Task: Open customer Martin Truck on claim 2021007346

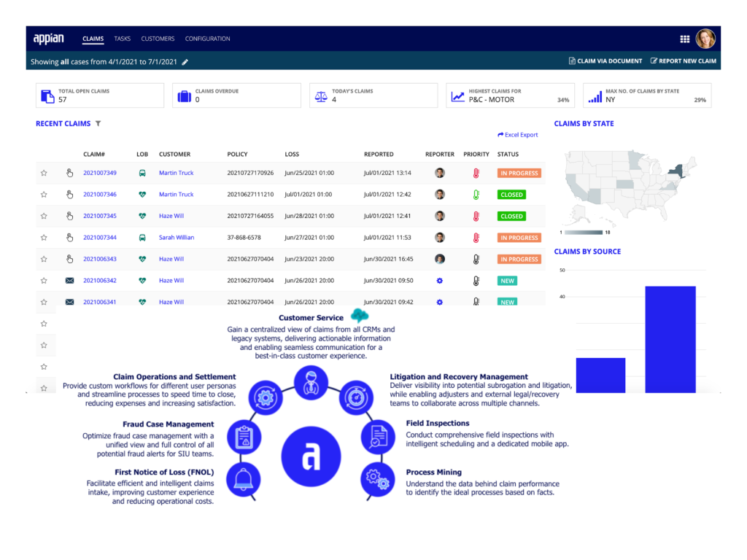Action: [177, 194]
